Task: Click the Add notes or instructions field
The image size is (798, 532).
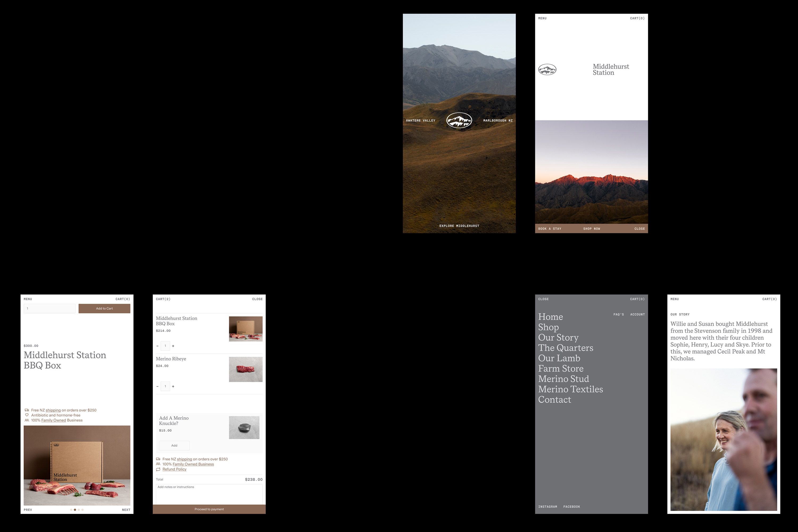Action: [209, 494]
